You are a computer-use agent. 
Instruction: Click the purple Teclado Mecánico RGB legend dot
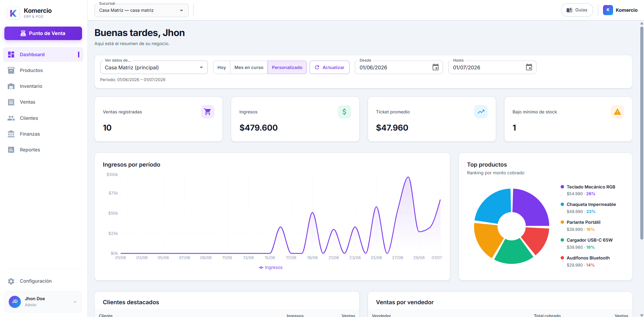[x=562, y=187]
